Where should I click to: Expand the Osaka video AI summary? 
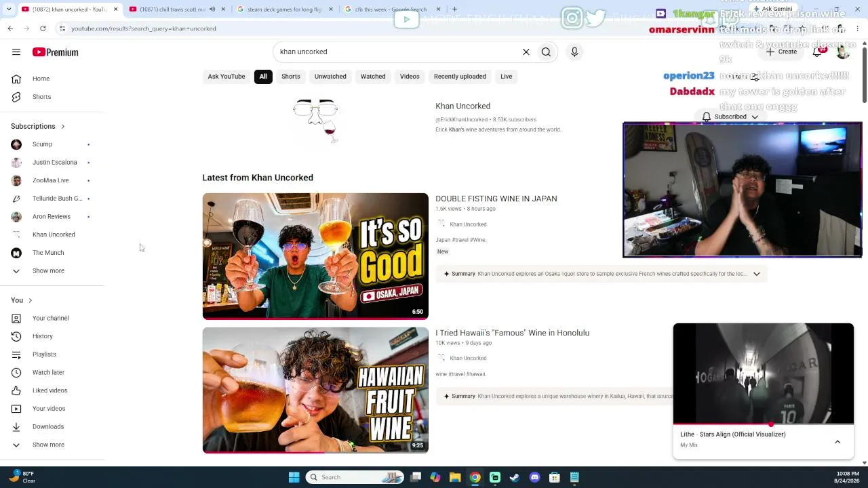(757, 274)
